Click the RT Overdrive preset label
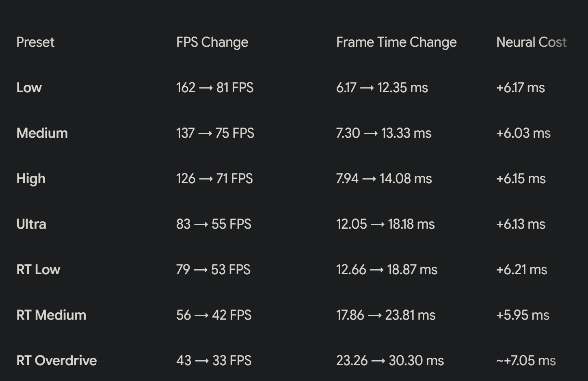 (56, 361)
